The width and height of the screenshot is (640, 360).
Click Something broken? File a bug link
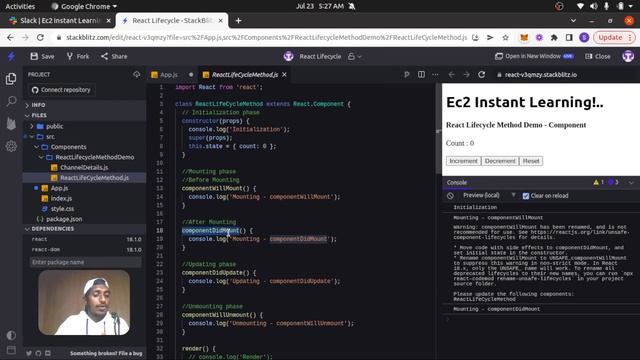point(106,353)
